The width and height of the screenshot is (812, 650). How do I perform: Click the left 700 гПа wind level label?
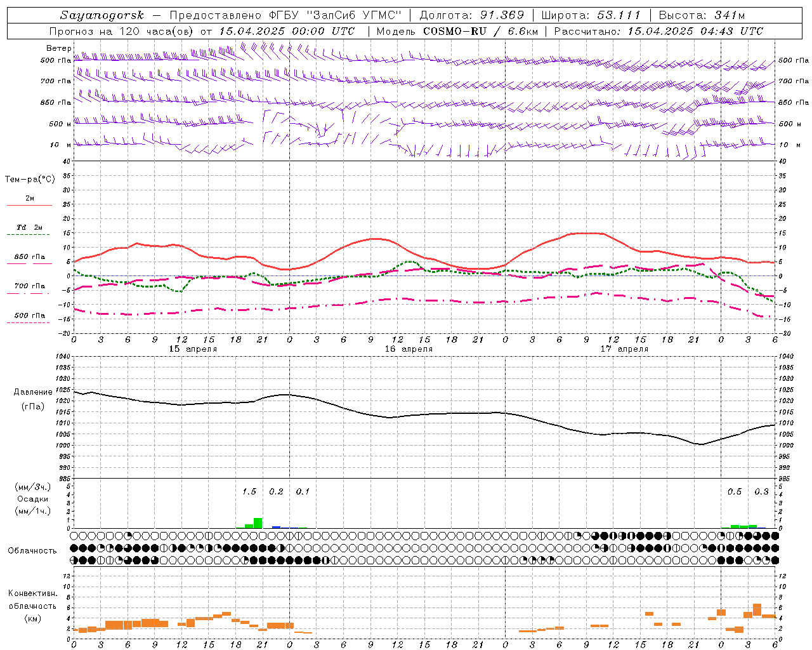[56, 81]
